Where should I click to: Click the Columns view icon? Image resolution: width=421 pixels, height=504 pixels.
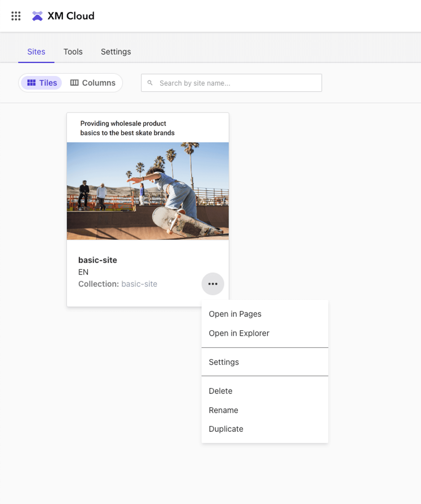[74, 83]
